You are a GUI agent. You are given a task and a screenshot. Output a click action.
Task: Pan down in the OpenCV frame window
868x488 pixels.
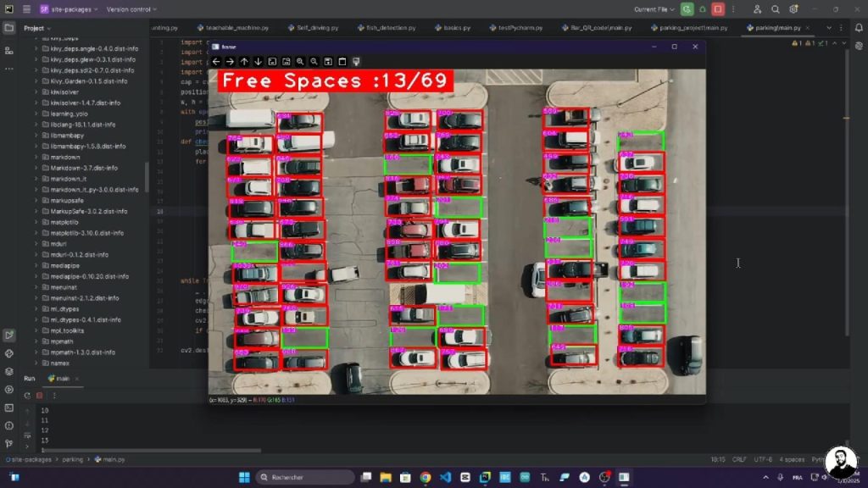[x=258, y=62]
